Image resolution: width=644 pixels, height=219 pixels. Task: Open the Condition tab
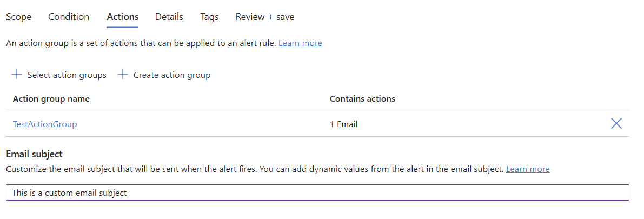[x=69, y=17]
